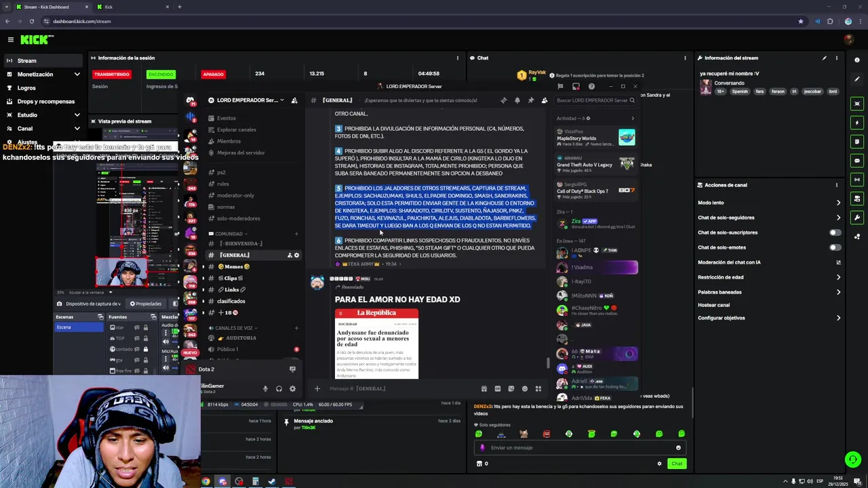The height and width of the screenshot is (488, 868).
Task: Toggle Discord member list icon
Action: [x=544, y=100]
